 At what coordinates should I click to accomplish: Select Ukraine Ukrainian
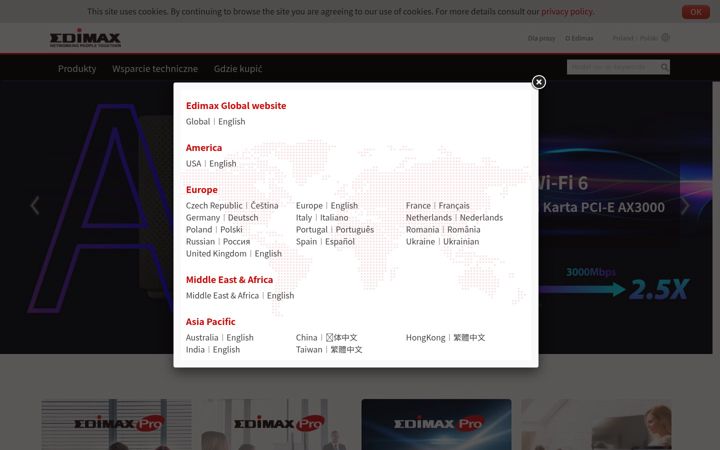tap(442, 242)
